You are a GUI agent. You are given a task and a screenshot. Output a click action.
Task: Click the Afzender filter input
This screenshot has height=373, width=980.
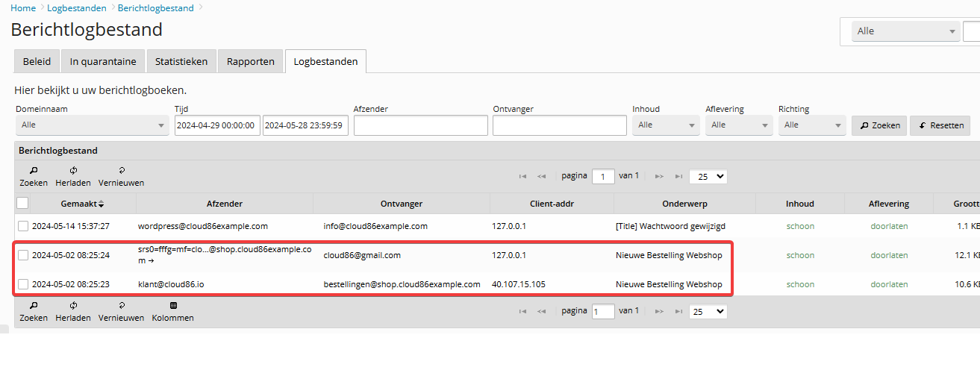421,125
